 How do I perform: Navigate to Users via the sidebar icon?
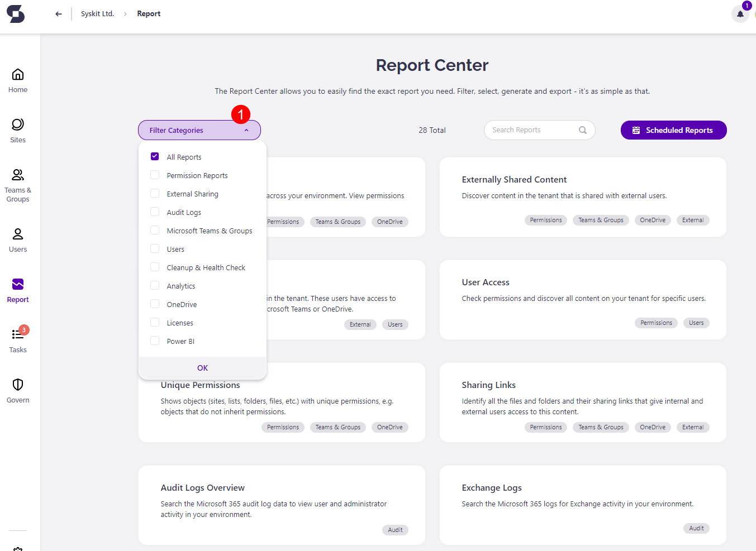pyautogui.click(x=17, y=239)
